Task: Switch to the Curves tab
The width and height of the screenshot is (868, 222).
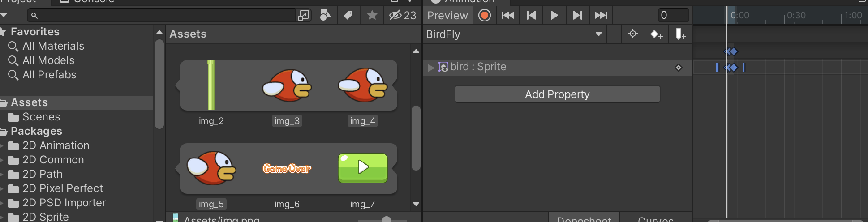Action: [x=656, y=218]
